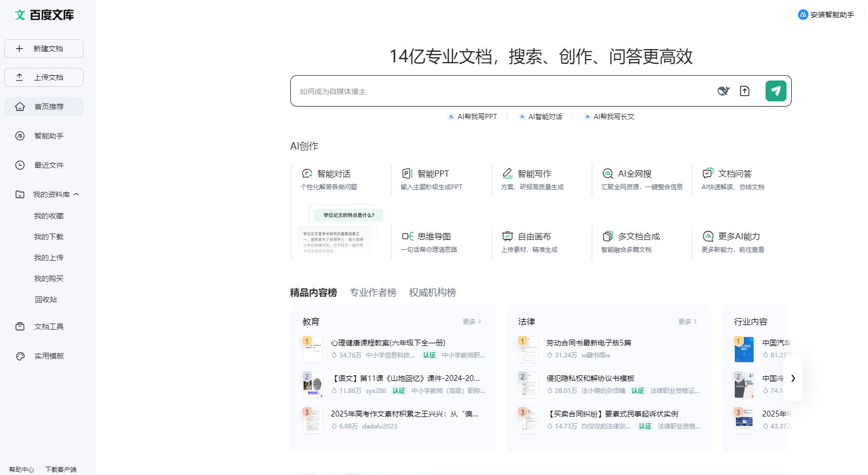Click the 上传文档 button
Screen dimensions: 868x475
(x=44, y=77)
